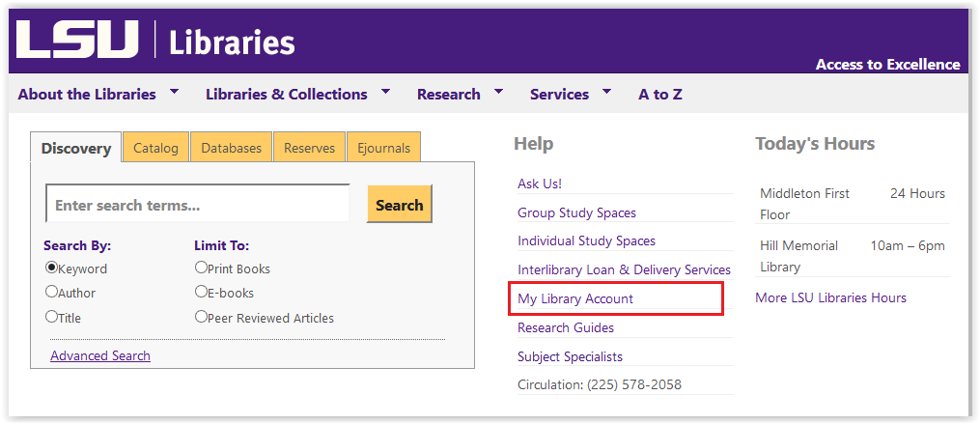Screen dimensions: 980x424
Task: Open the My Library Account link
Action: coord(575,298)
